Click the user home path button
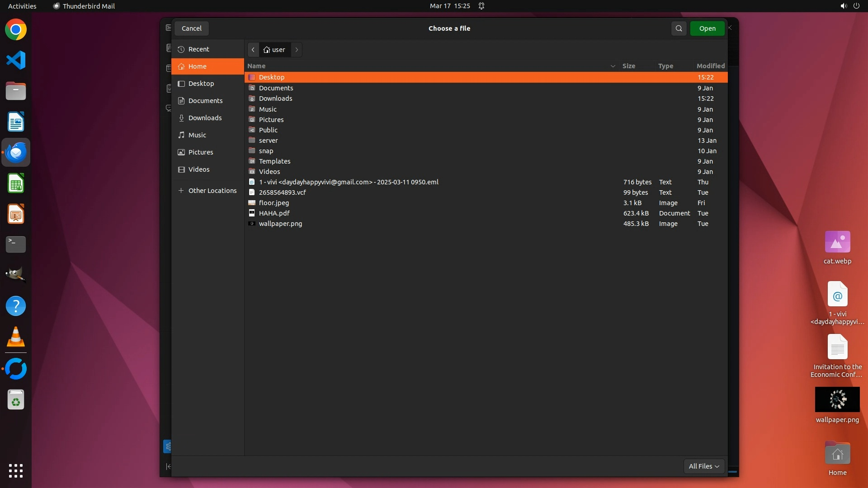The image size is (868, 488). coord(274,50)
